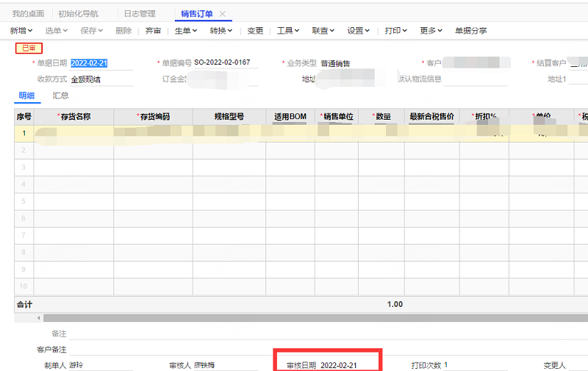
Task: Open the 打印 dropdown
Action: click(397, 31)
